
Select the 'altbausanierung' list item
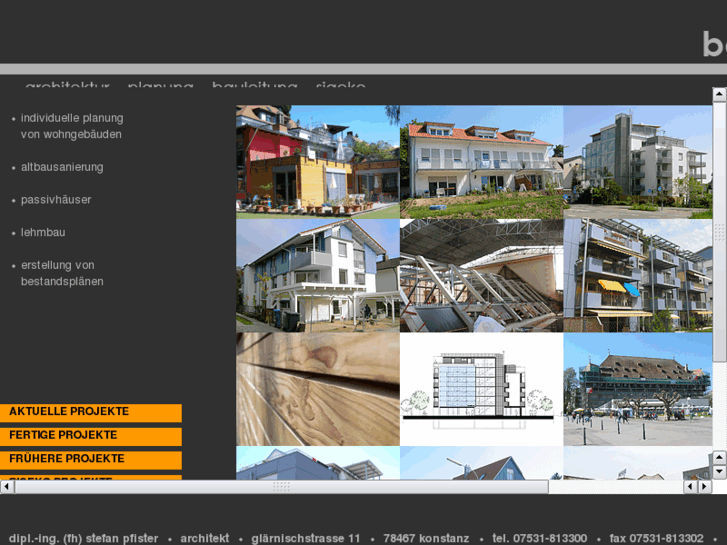62,167
